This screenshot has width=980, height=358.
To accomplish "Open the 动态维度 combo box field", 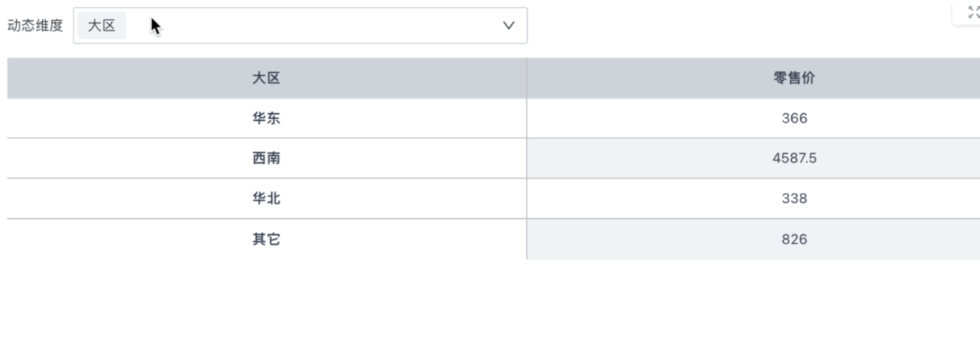I will click(x=300, y=25).
